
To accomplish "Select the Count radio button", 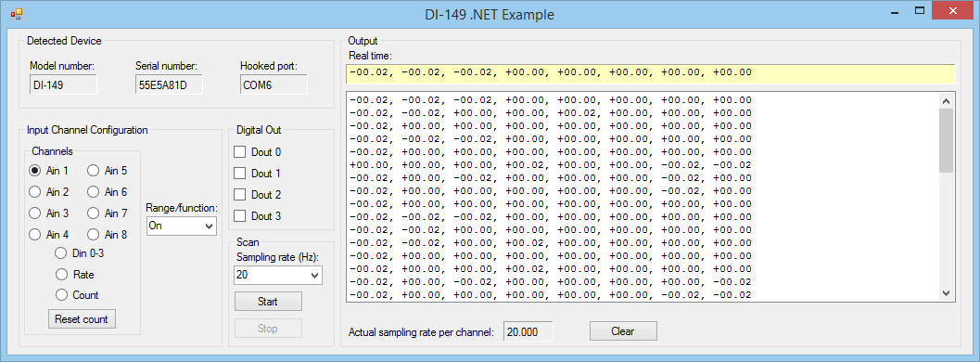I will [77, 294].
